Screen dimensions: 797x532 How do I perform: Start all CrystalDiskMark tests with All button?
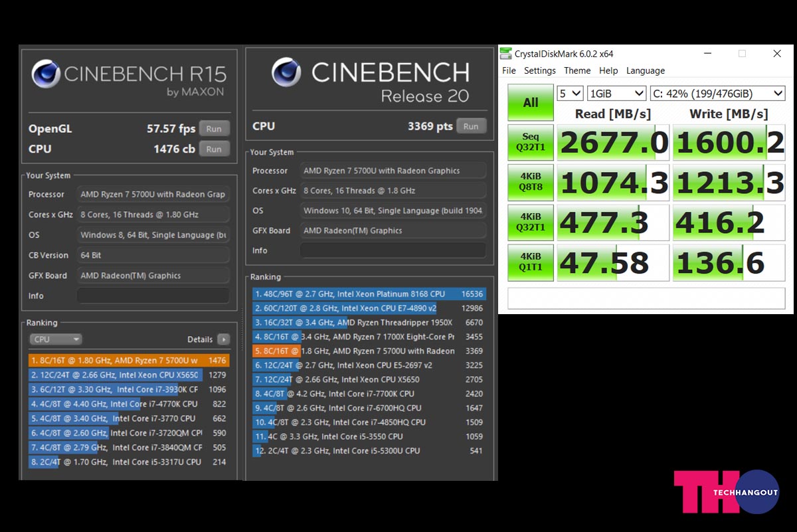[531, 102]
